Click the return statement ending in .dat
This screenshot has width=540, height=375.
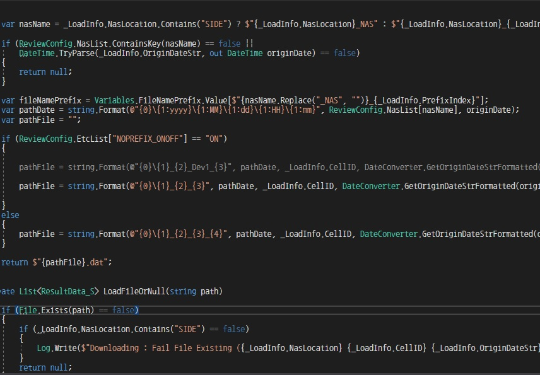click(x=56, y=262)
